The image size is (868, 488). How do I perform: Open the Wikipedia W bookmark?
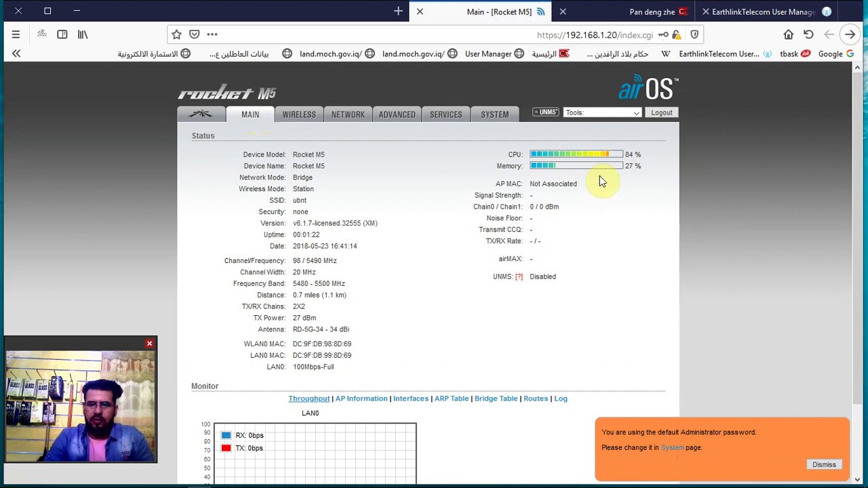[666, 54]
